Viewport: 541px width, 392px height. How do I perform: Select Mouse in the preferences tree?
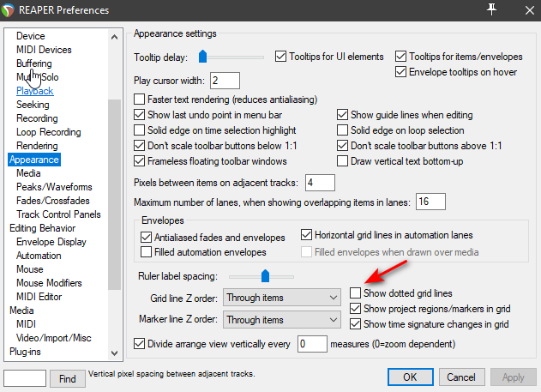(x=30, y=269)
